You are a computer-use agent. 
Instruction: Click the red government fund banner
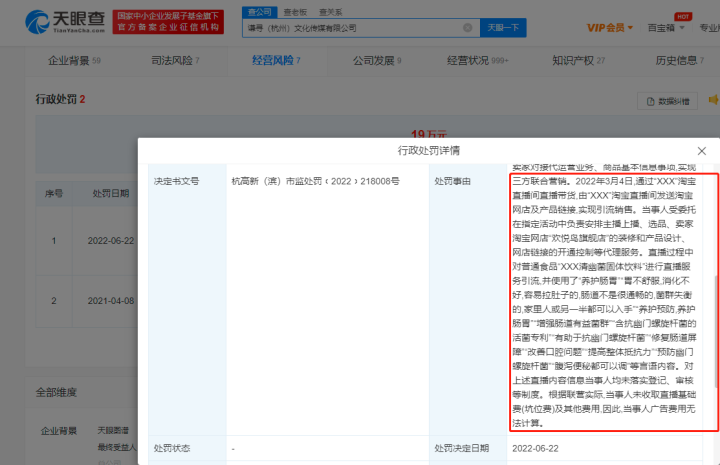(x=168, y=22)
